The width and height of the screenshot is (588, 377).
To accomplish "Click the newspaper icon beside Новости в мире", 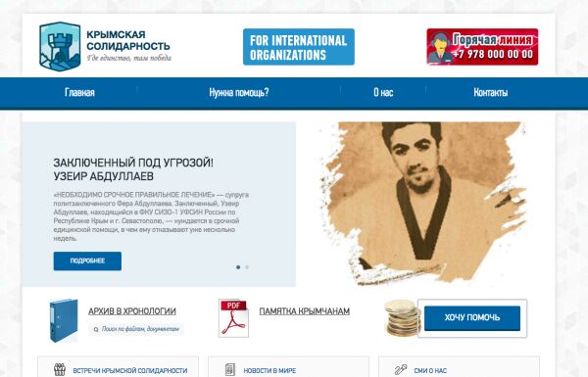I will click(230, 369).
